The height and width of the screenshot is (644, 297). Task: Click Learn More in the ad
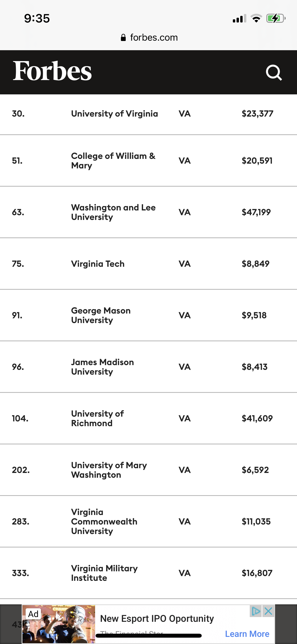(247, 634)
